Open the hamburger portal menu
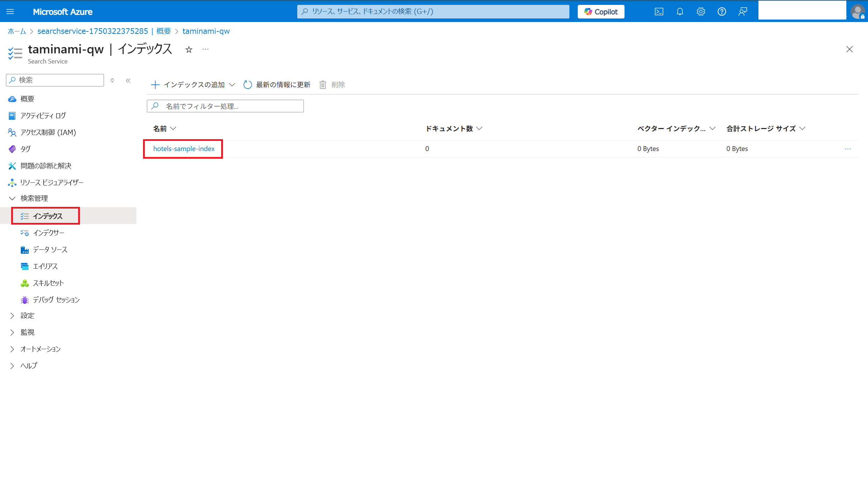Viewport: 868px width, 481px height. 10,12
